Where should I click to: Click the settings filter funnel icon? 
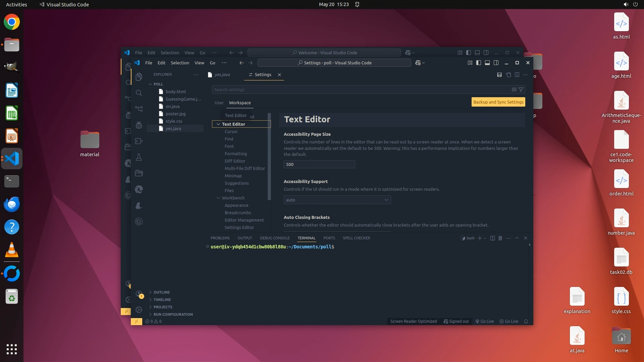pos(521,89)
